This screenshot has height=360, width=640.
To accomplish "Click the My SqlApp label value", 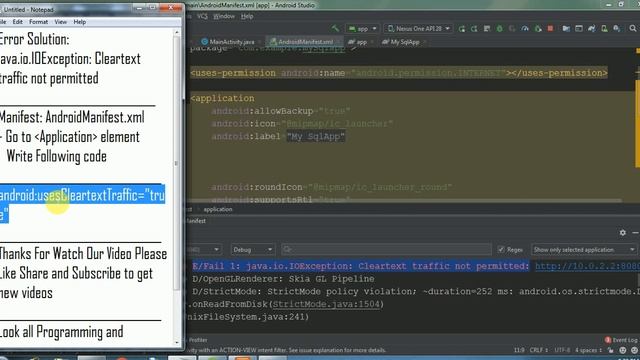I will 316,136.
